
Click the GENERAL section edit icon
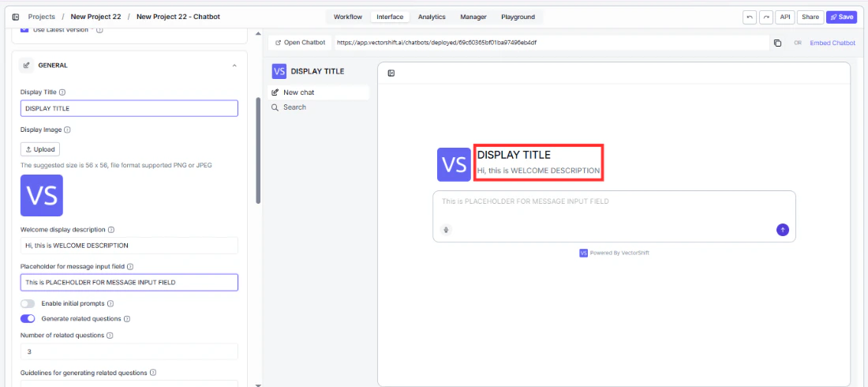click(x=27, y=66)
